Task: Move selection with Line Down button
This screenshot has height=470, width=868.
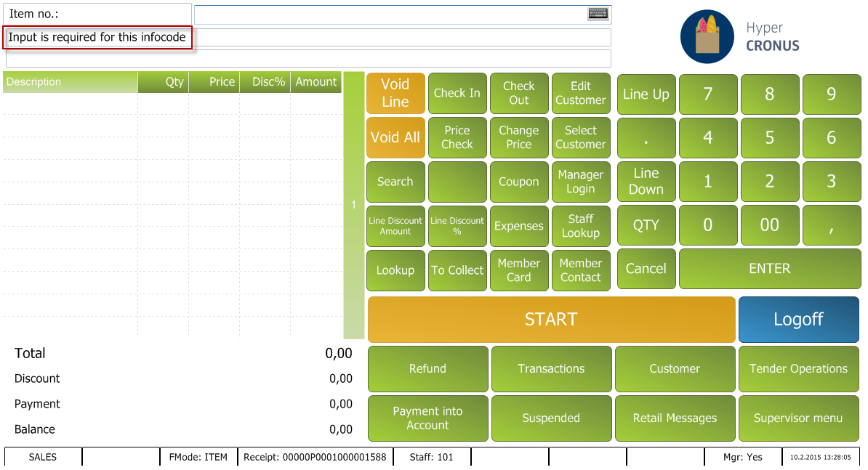Action: tap(646, 182)
